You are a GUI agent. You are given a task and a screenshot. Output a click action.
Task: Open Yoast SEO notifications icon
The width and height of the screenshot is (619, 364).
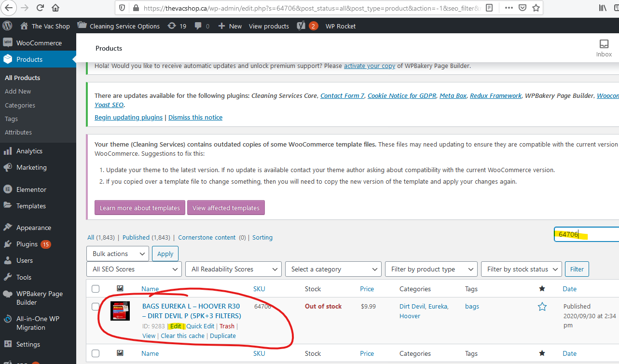pos(307,26)
